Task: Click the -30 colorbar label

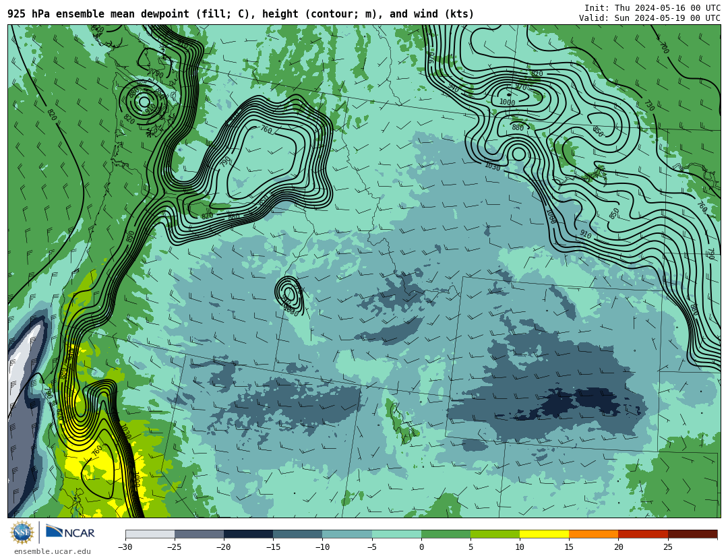Action: (x=125, y=547)
